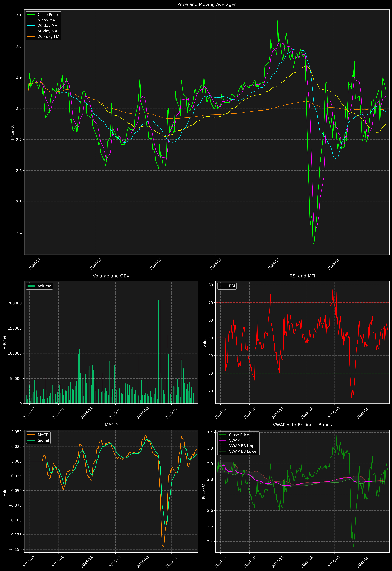
Task: Click '2024-11' date label under MACD chart
Action: coord(86,562)
